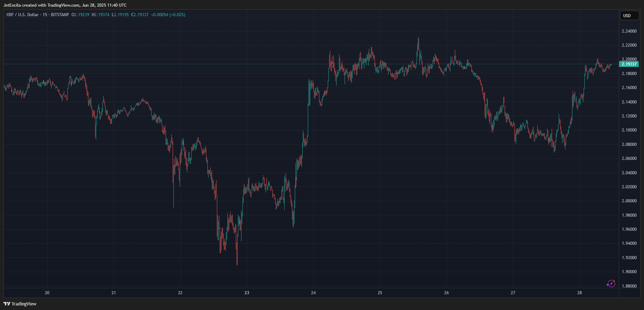Screen dimensions: 644x310
Task: Click the 2.16000 price axis label
Action: tap(629, 88)
